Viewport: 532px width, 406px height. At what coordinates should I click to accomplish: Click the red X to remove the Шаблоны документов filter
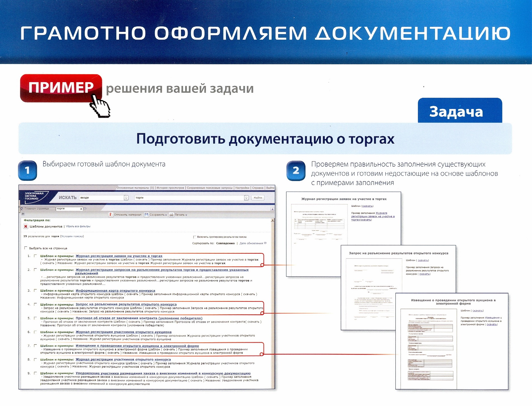pyautogui.click(x=26, y=226)
